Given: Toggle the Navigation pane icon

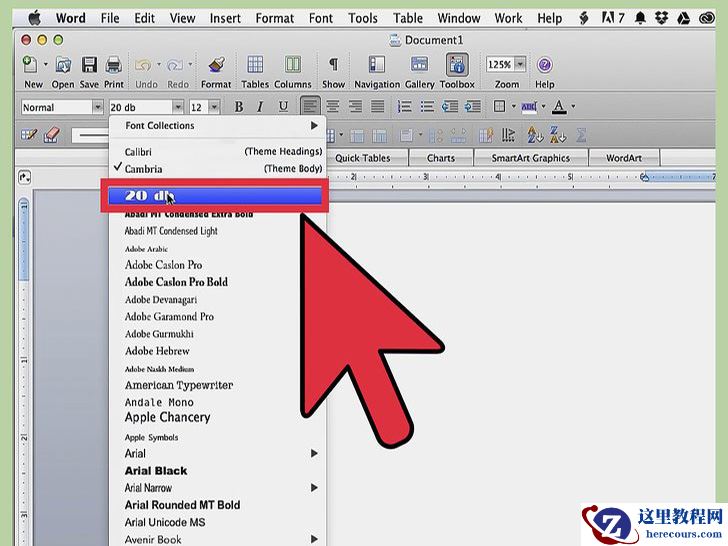Looking at the screenshot, I should click(x=377, y=65).
